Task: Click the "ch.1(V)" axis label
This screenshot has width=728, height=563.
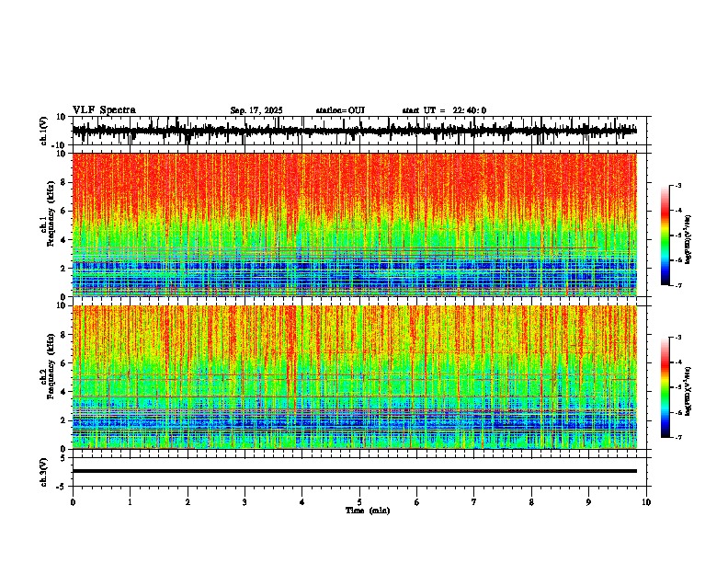Action: tap(44, 131)
